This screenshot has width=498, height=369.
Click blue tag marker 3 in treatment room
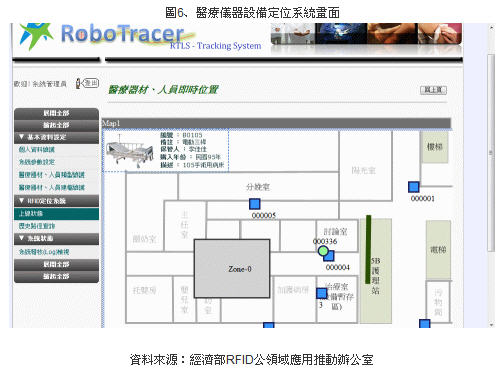coord(322,293)
